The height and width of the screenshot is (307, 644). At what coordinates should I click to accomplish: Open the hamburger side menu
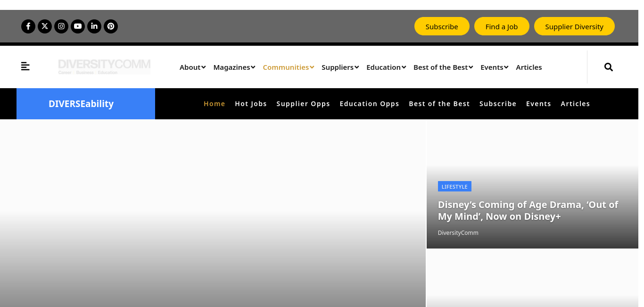tap(25, 66)
